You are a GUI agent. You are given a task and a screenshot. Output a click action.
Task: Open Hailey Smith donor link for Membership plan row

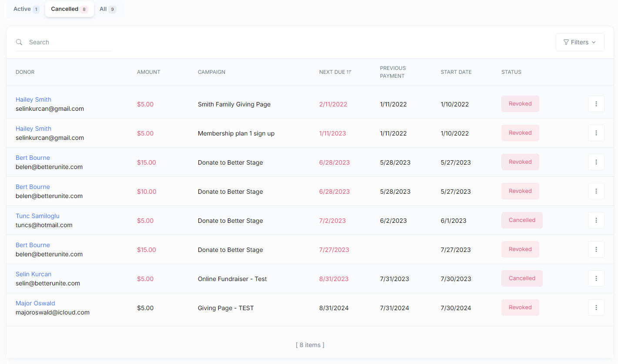pyautogui.click(x=33, y=129)
